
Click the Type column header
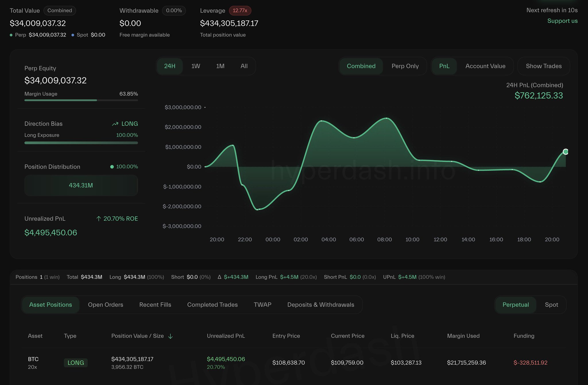click(x=70, y=336)
